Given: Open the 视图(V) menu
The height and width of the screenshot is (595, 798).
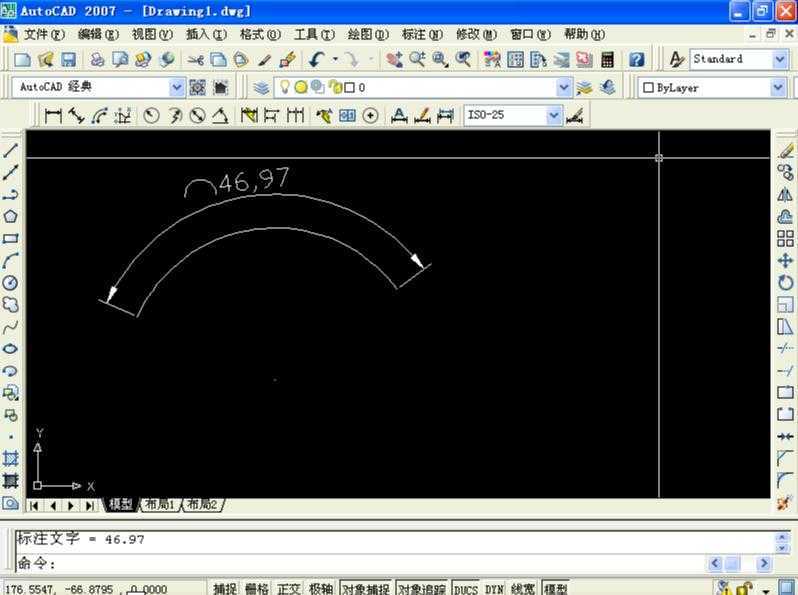Looking at the screenshot, I should pyautogui.click(x=152, y=35).
